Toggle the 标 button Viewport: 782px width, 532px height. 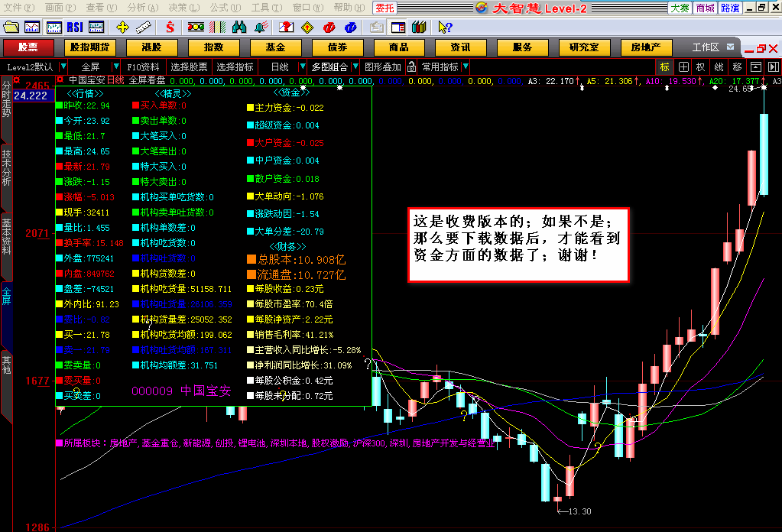coord(664,66)
